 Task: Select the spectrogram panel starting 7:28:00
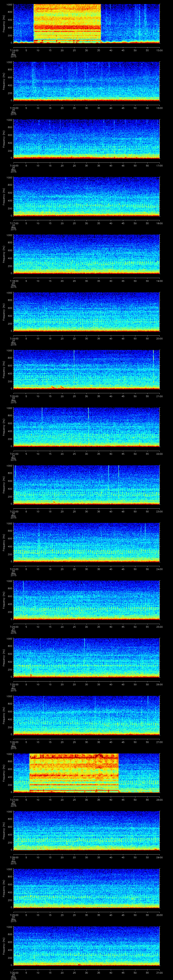pyautogui.click(x=86, y=831)
